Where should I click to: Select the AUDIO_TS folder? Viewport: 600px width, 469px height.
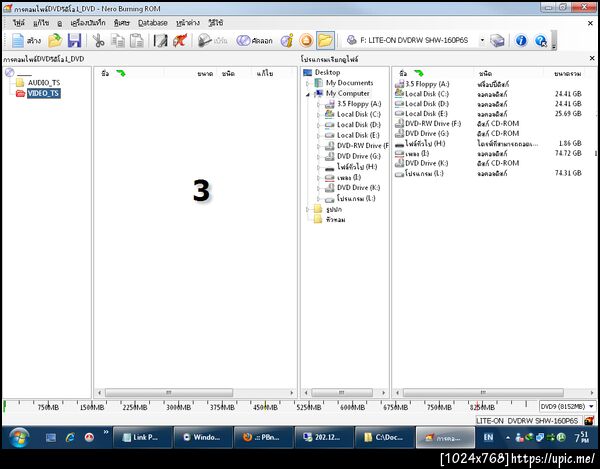(x=44, y=83)
